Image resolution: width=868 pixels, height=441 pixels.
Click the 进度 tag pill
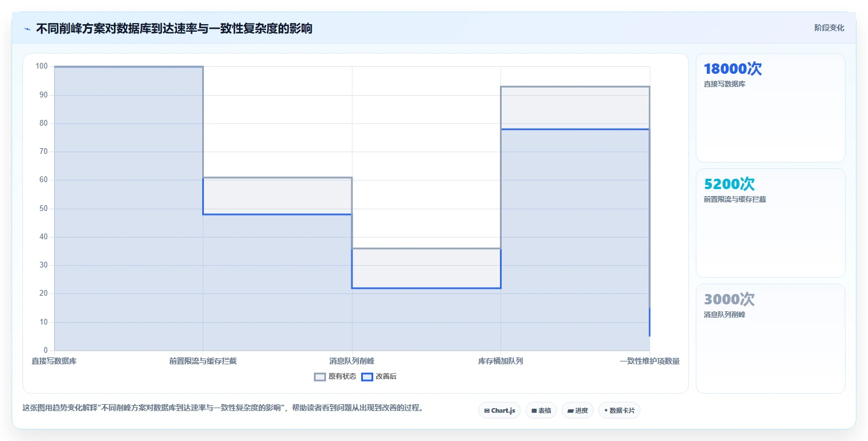click(x=578, y=410)
